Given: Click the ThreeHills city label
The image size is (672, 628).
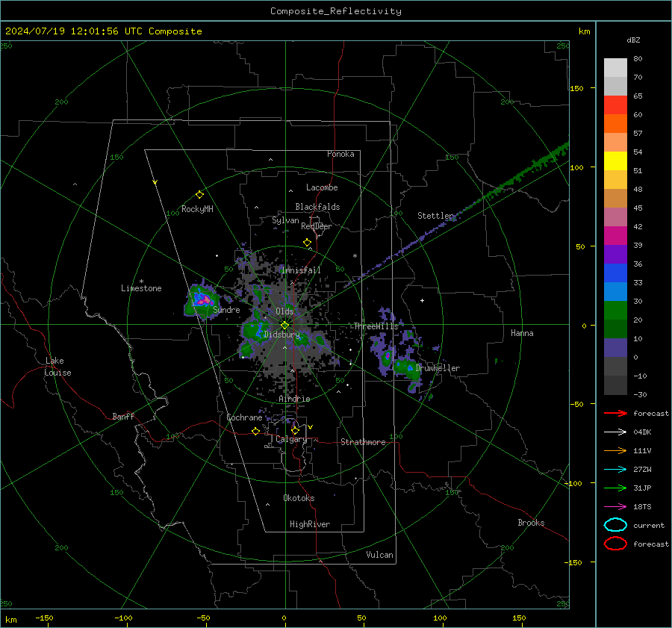Looking at the screenshot, I should pyautogui.click(x=376, y=326).
